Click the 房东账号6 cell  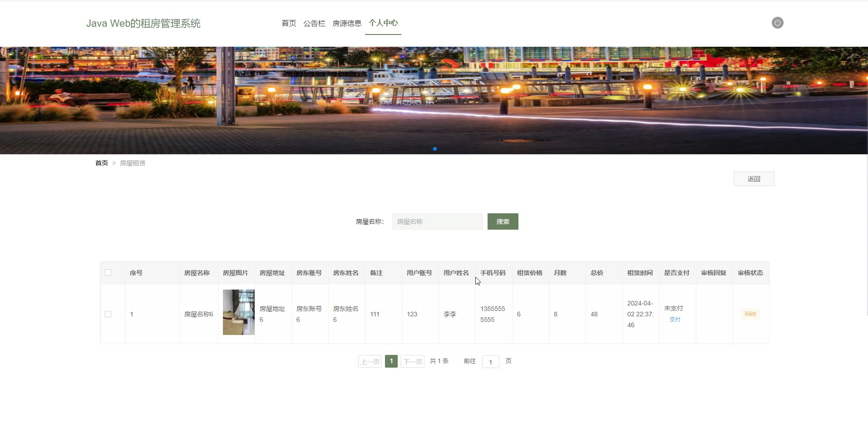click(x=309, y=314)
